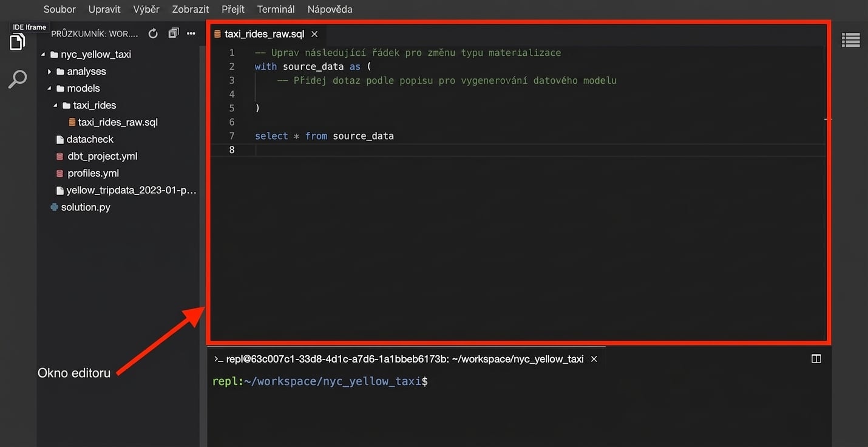Open the Search magnifier icon in activity bar
This screenshot has width=868, height=447.
pos(17,79)
